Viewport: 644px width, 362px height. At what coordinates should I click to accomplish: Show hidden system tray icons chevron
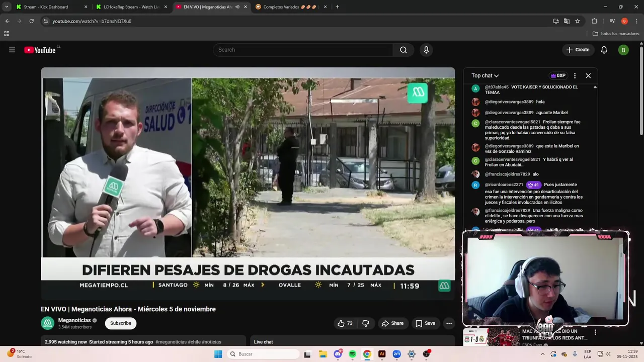click(x=542, y=354)
